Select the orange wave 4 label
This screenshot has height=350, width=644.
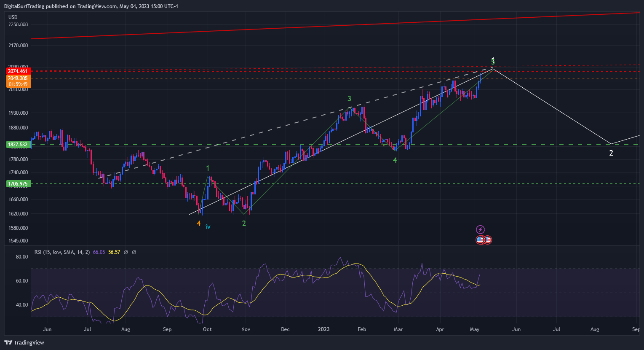coord(199,223)
